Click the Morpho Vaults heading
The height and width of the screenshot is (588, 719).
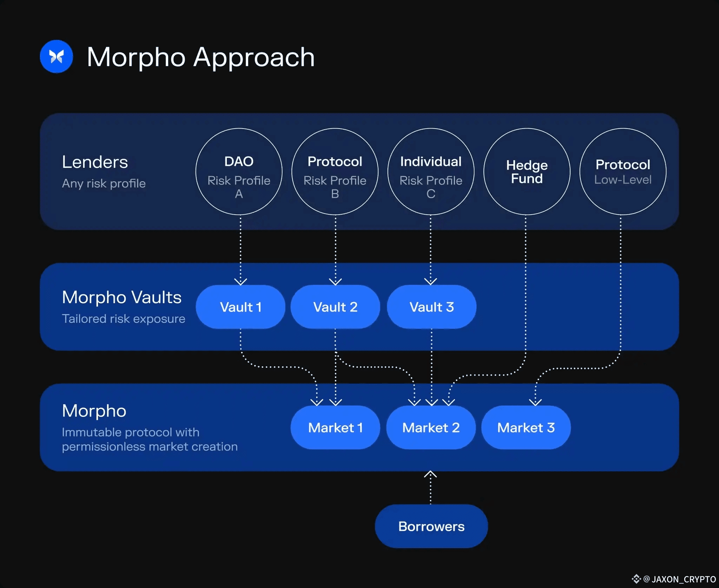coord(121,297)
